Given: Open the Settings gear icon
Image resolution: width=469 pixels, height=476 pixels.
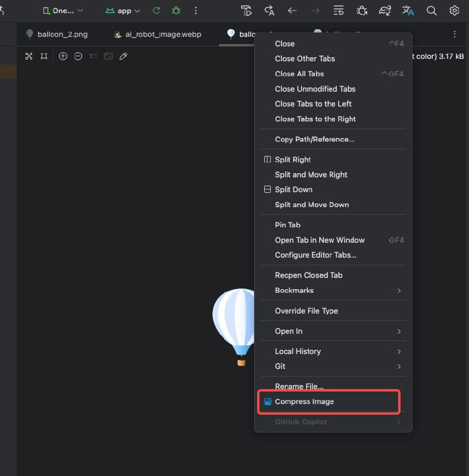Looking at the screenshot, I should point(454,11).
